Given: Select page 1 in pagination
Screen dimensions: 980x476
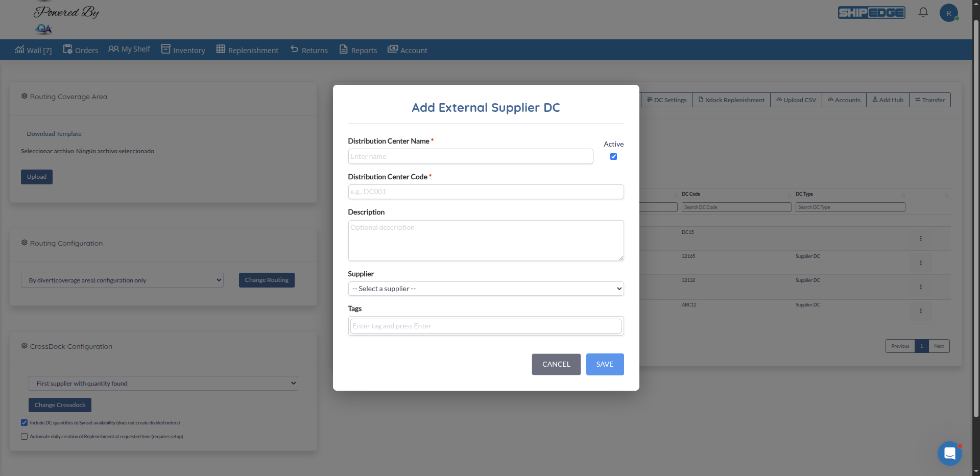Looking at the screenshot, I should 921,346.
